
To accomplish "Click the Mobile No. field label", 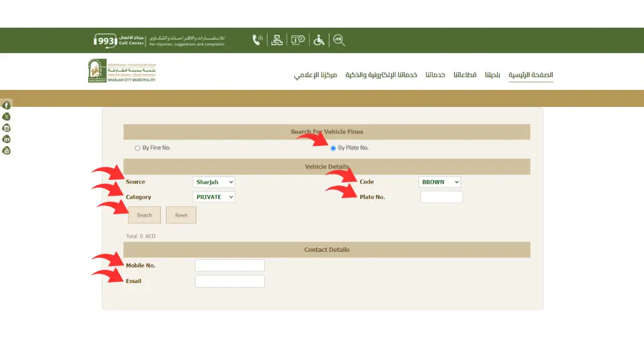I will pyautogui.click(x=140, y=265).
